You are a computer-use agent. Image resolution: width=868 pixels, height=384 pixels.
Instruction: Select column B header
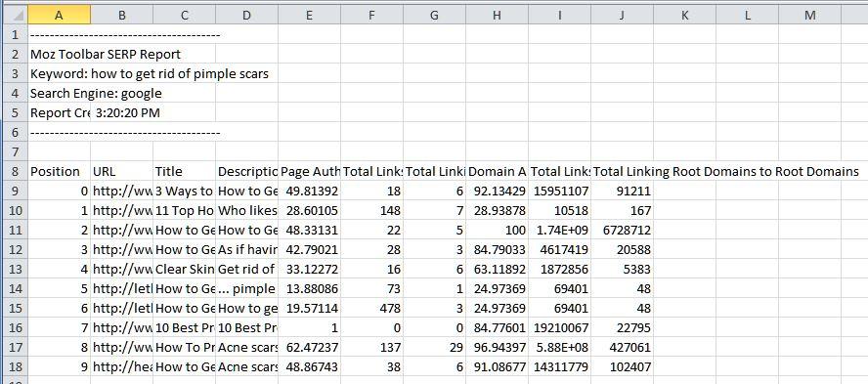[122, 16]
